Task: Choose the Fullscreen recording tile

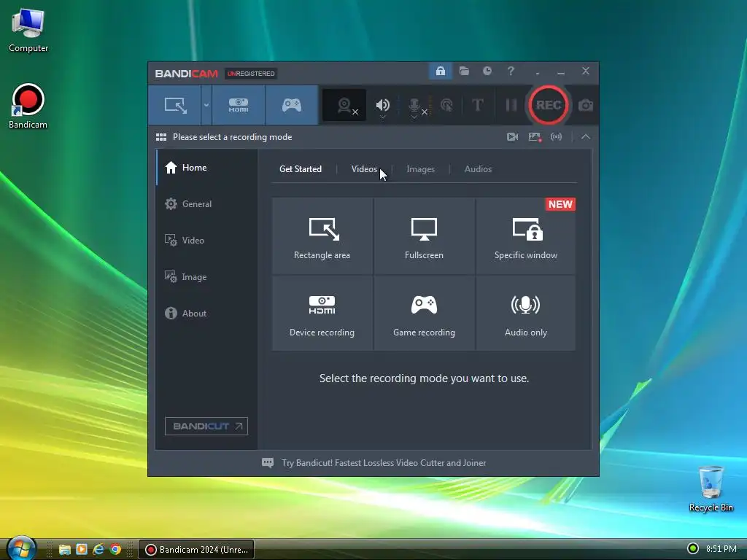Action: click(424, 236)
